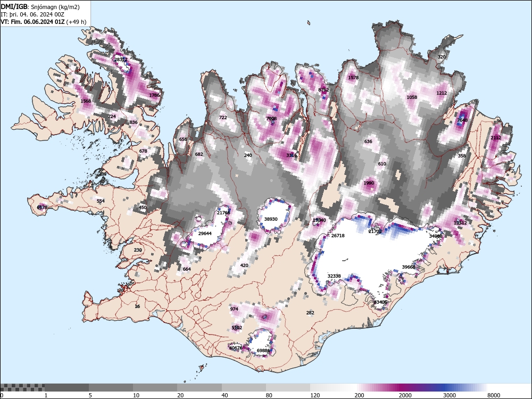Click the legend label 120

tap(315, 395)
